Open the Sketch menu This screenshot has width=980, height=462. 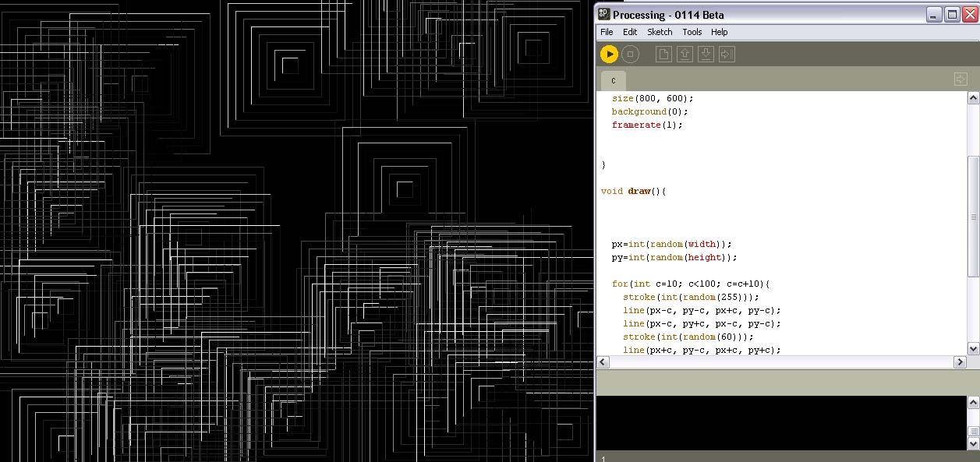[x=660, y=32]
